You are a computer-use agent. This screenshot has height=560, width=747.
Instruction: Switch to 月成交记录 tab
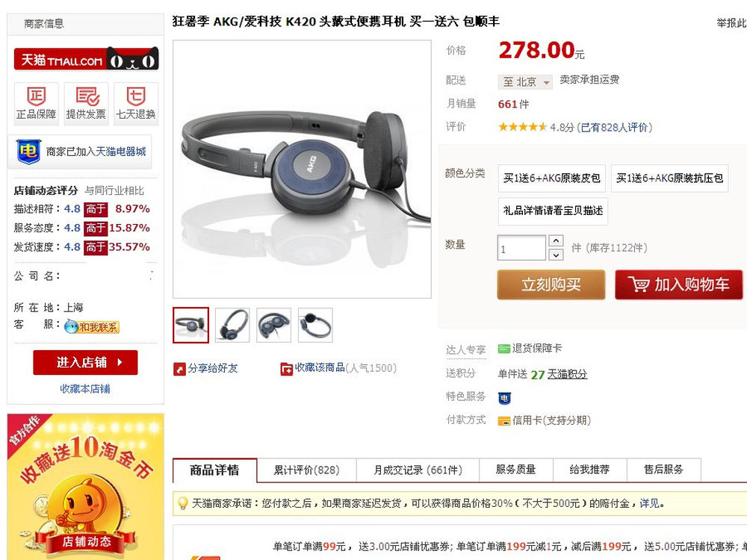(x=418, y=470)
